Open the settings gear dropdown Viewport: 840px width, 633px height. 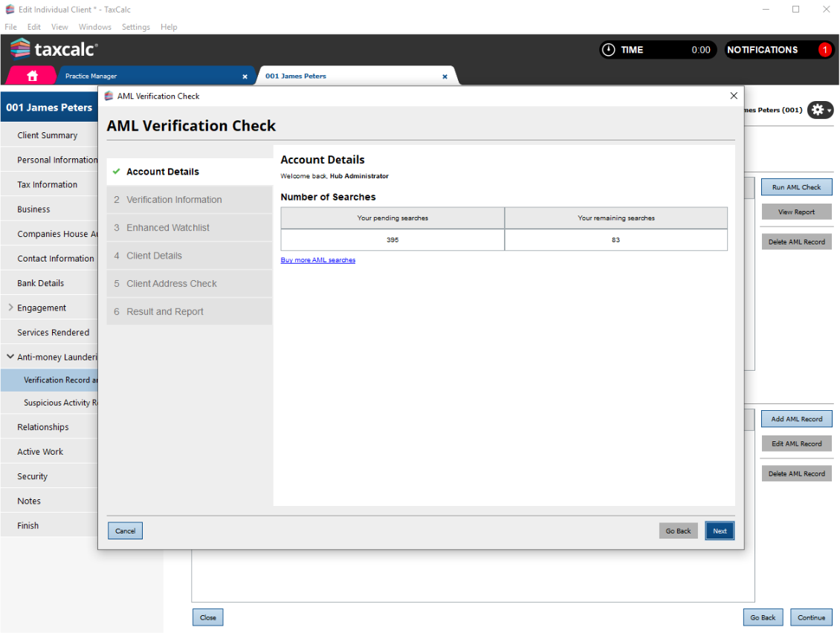click(820, 110)
